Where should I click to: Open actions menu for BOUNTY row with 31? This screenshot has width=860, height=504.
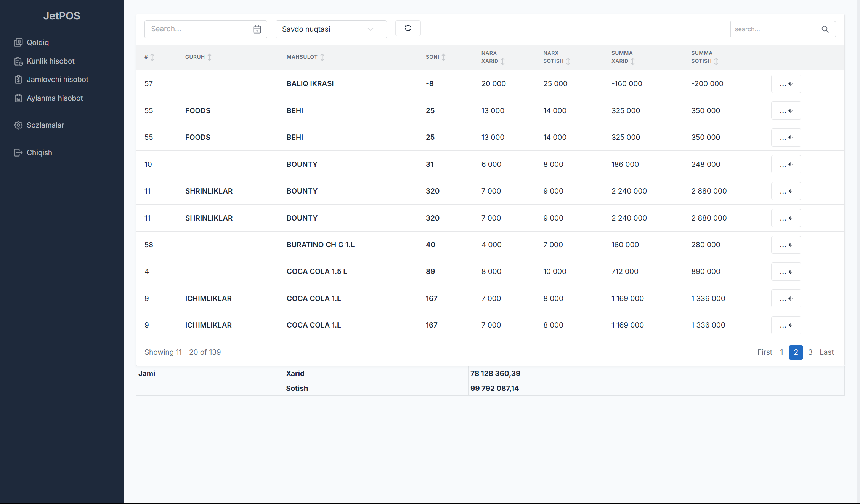786,164
